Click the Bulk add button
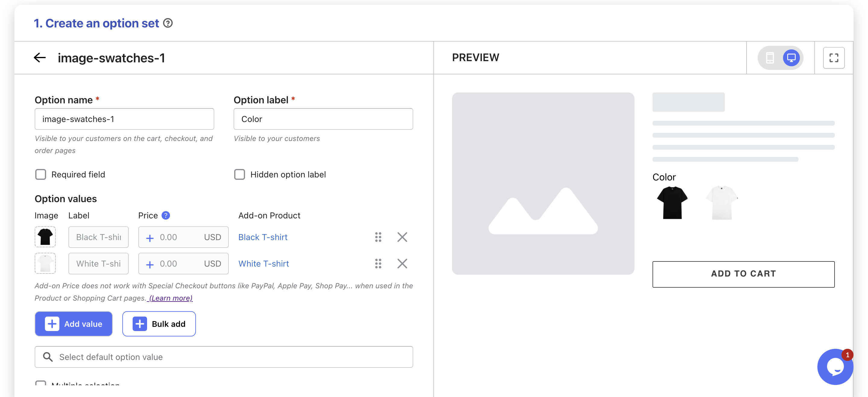The image size is (868, 397). pos(159,324)
